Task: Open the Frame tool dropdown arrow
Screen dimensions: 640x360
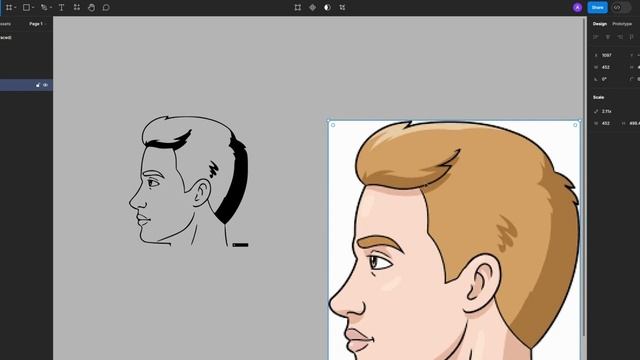Action: pyautogui.click(x=15, y=7)
